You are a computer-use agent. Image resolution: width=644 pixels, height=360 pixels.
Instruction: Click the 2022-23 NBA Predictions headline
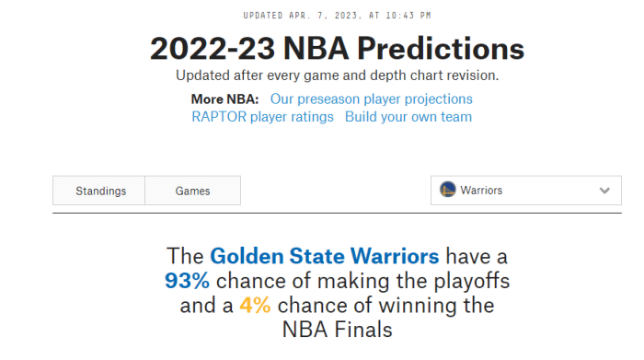[338, 49]
